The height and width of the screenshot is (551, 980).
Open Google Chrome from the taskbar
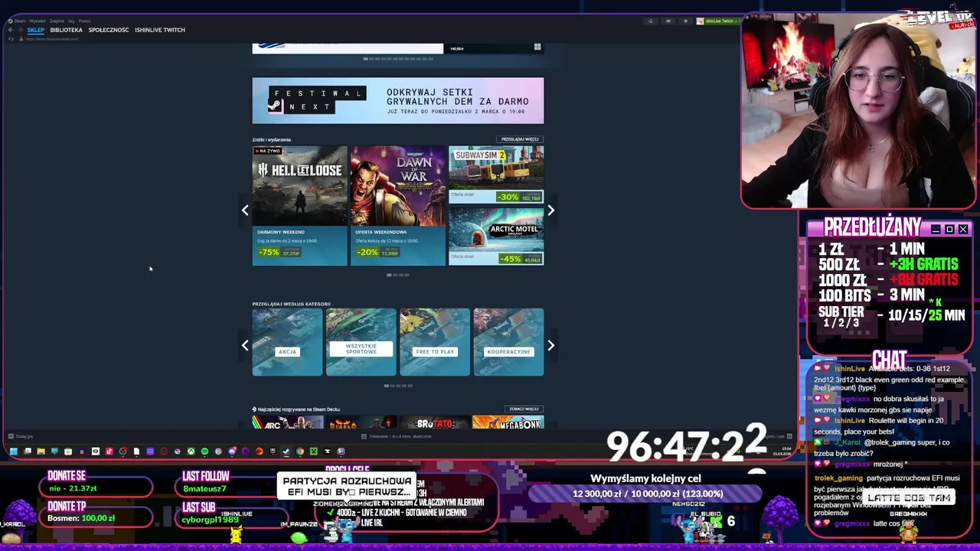(x=299, y=452)
